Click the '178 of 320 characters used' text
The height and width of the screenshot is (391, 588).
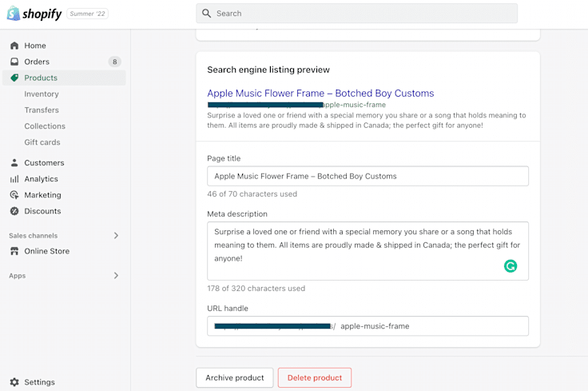(x=256, y=289)
